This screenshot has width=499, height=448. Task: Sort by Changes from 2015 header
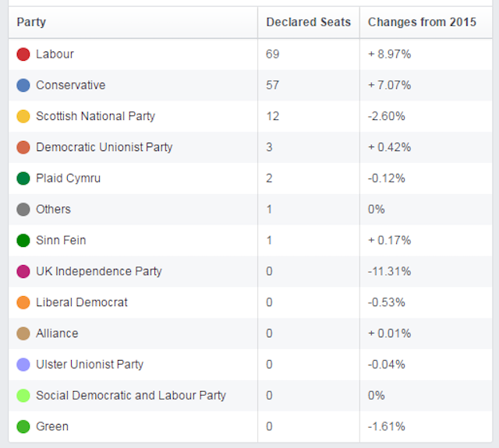pos(422,22)
